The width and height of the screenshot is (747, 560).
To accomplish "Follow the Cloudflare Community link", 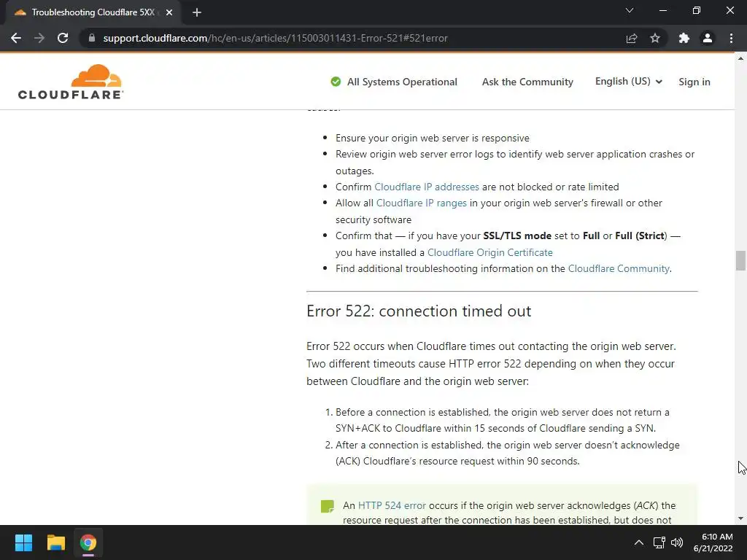I will [x=619, y=268].
